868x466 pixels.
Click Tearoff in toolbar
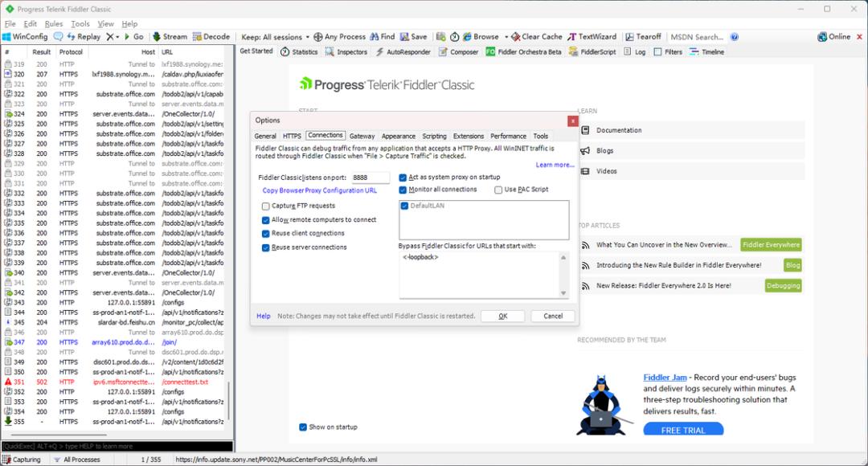point(643,36)
